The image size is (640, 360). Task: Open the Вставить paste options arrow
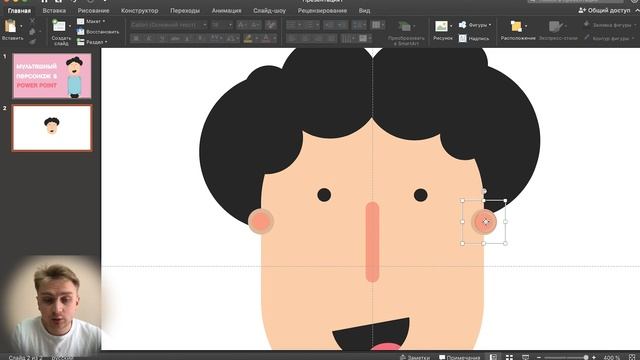[x=21, y=27]
